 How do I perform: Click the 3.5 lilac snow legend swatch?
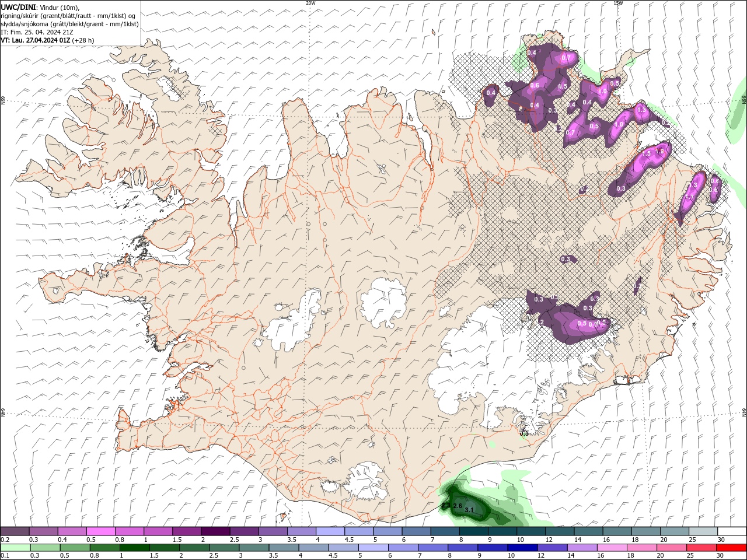click(301, 531)
